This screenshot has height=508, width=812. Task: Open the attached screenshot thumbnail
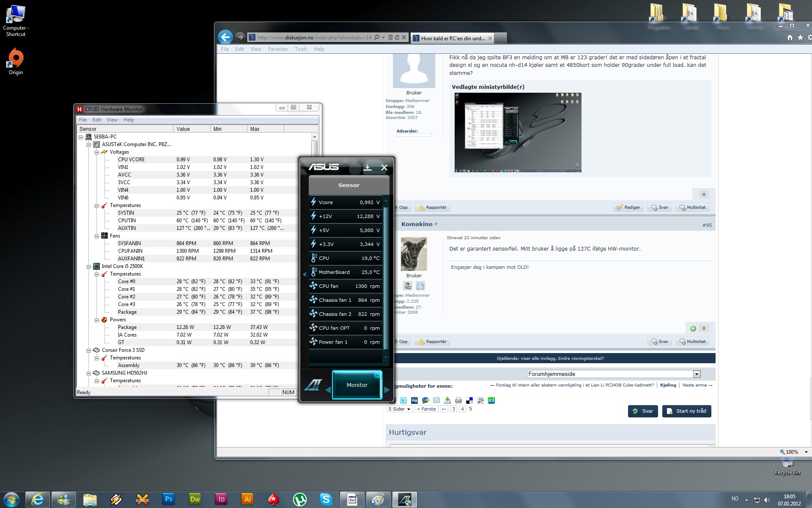pos(518,133)
